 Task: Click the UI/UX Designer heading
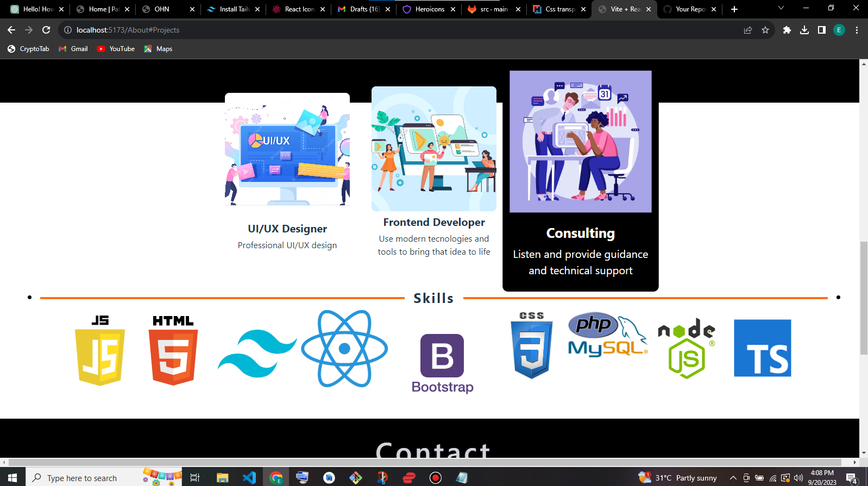(287, 229)
